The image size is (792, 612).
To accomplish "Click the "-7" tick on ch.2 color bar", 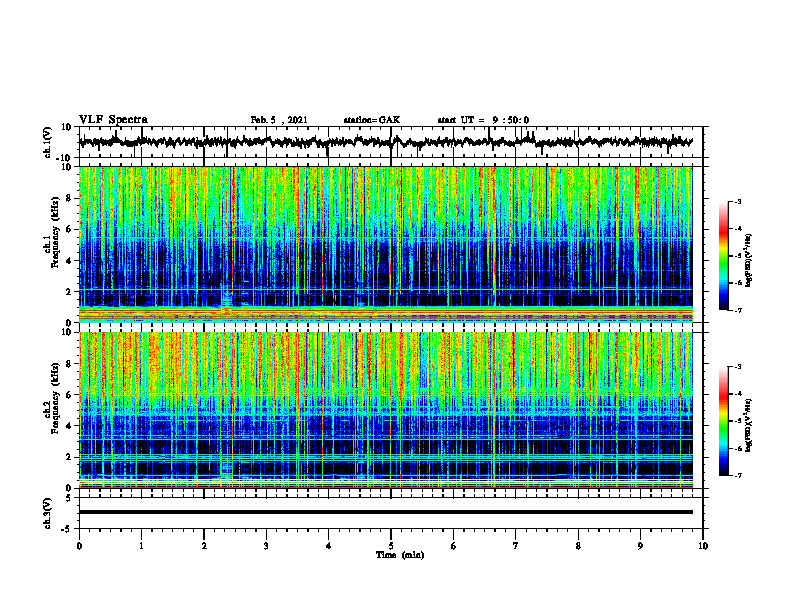I will (737, 476).
